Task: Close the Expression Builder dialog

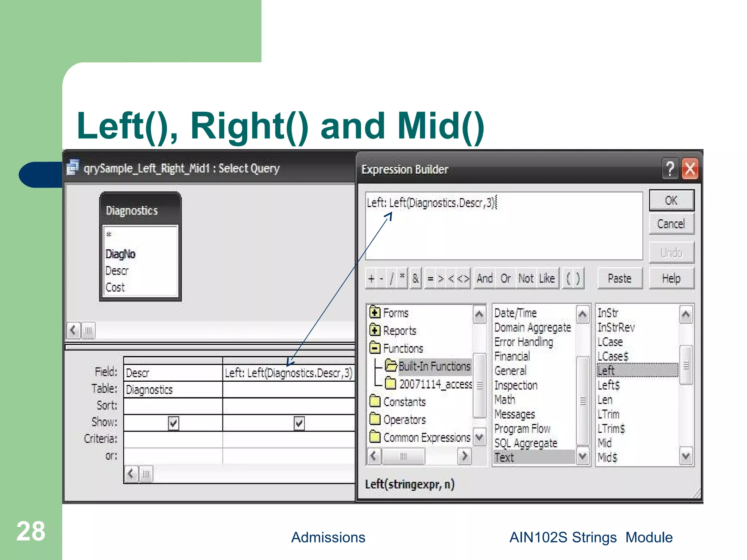Action: coord(690,169)
